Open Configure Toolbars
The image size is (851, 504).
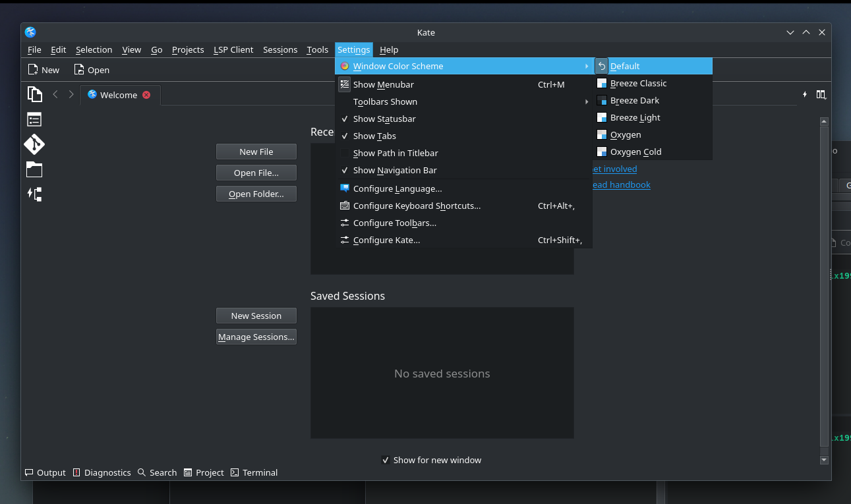(x=464, y=223)
